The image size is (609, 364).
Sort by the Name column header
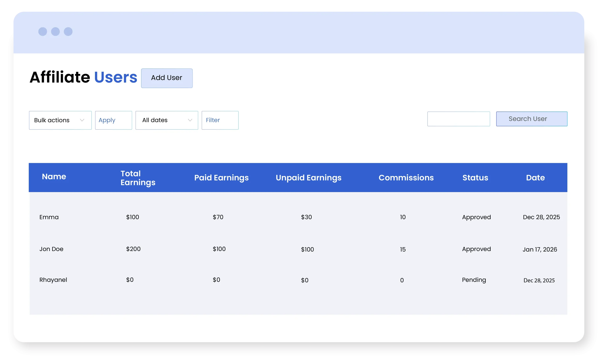tap(54, 177)
